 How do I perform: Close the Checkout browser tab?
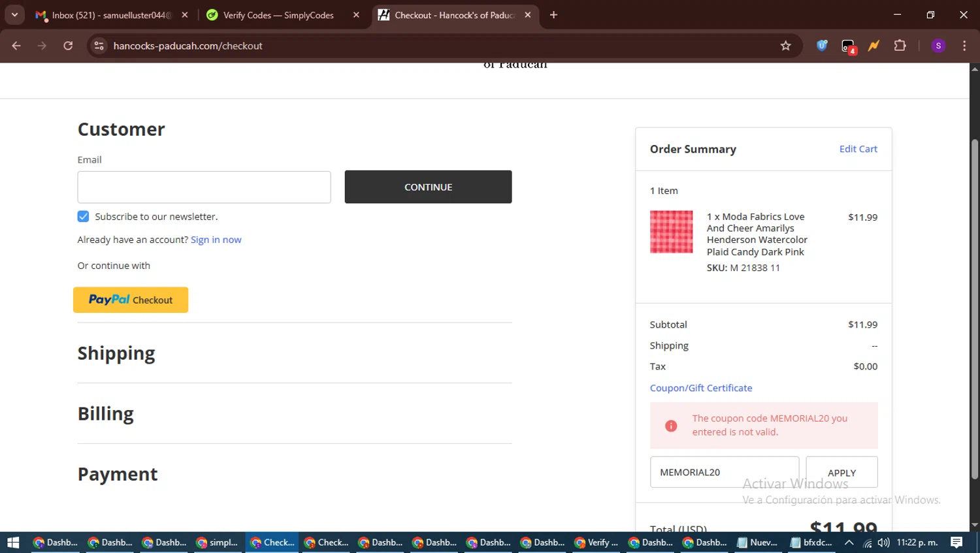pyautogui.click(x=528, y=15)
